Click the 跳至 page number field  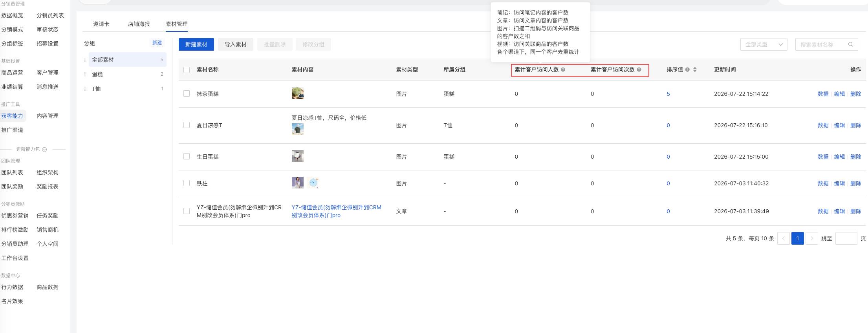pyautogui.click(x=846, y=238)
